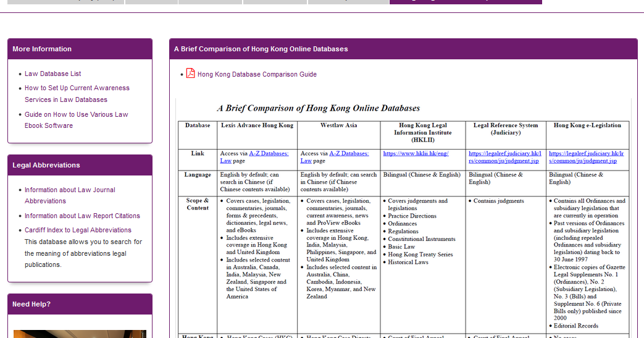
Task: Follow A-Z Databases: Law link under Westlaw Asia
Action: tap(334, 157)
